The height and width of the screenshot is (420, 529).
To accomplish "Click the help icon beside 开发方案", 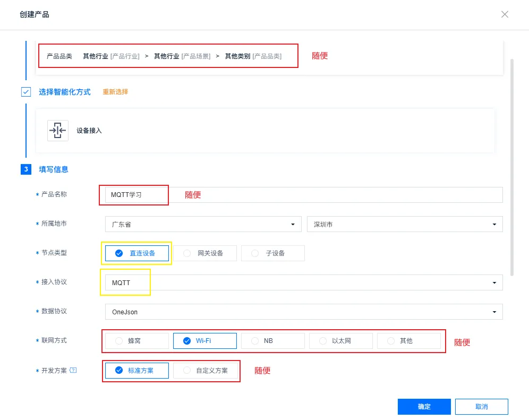I will click(x=73, y=370).
